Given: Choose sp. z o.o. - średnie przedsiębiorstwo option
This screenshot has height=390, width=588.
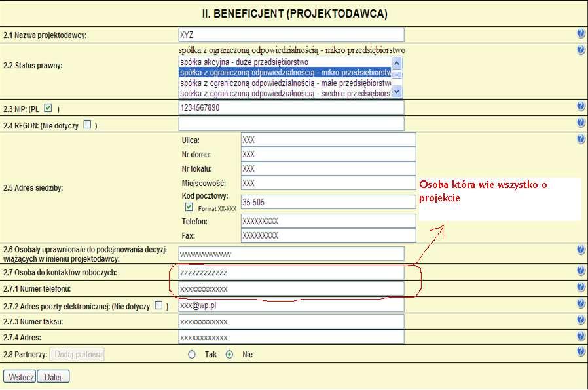Looking at the screenshot, I should [285, 93].
